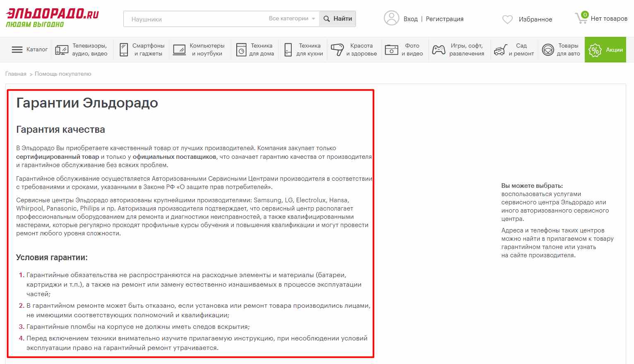Click the Гарантии Эльдорадо heading
This screenshot has height=364, width=634.
tap(87, 103)
